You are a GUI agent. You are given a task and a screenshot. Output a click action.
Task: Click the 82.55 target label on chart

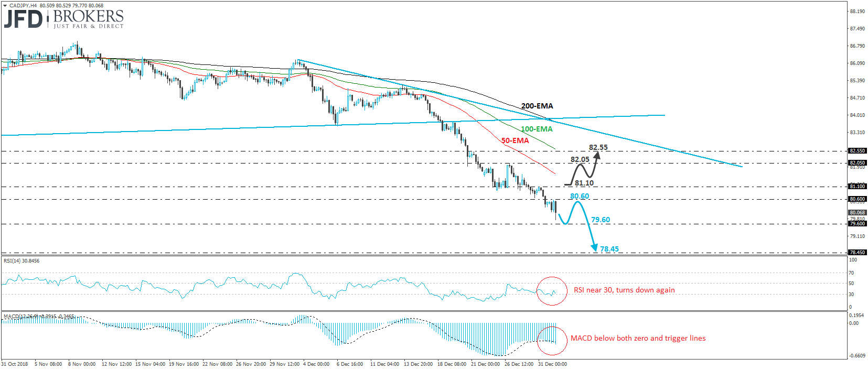[x=598, y=147]
